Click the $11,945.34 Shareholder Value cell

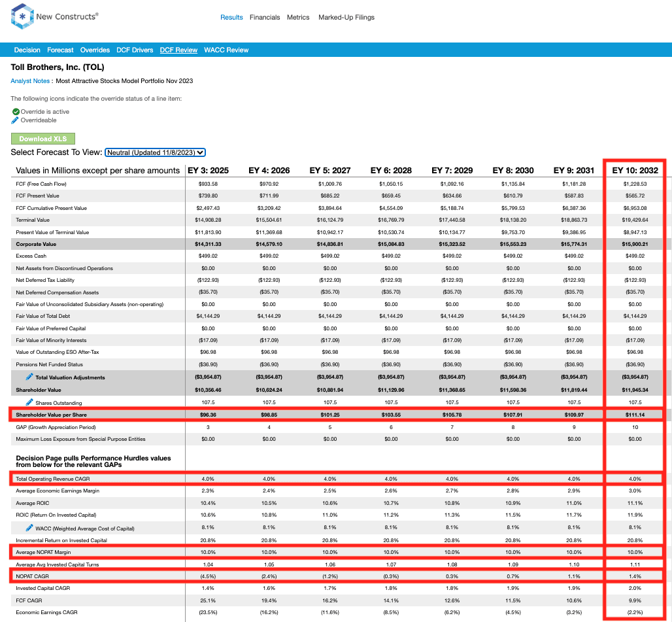635,390
